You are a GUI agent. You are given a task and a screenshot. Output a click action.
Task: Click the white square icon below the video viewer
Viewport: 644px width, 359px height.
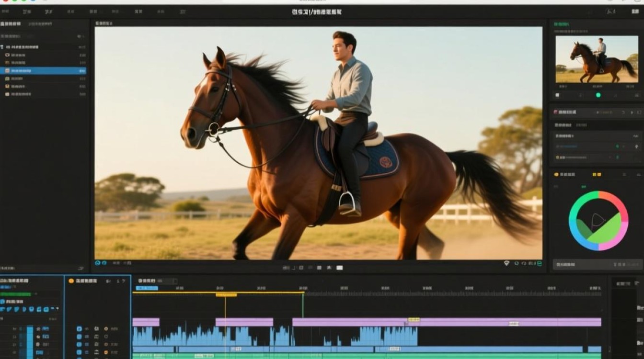339,268
